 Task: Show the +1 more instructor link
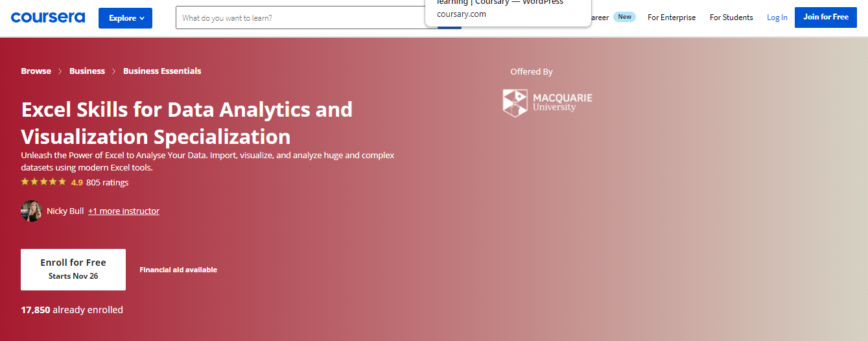pos(124,211)
